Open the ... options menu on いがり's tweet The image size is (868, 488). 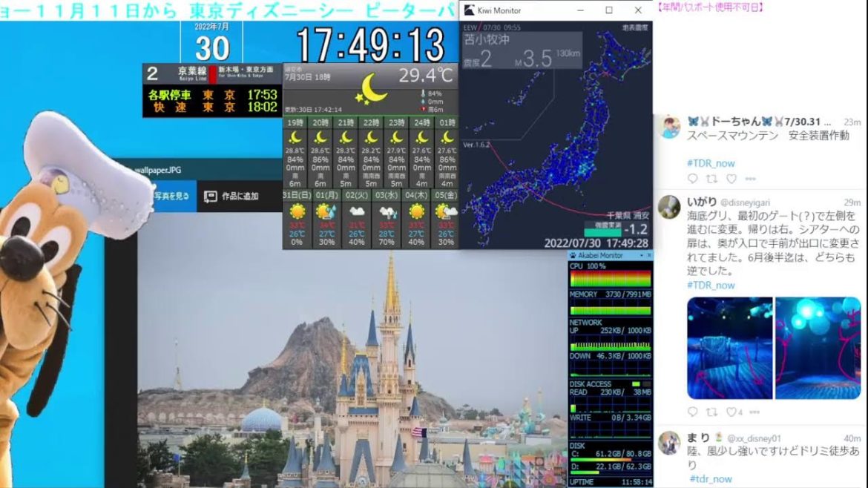click(x=755, y=412)
